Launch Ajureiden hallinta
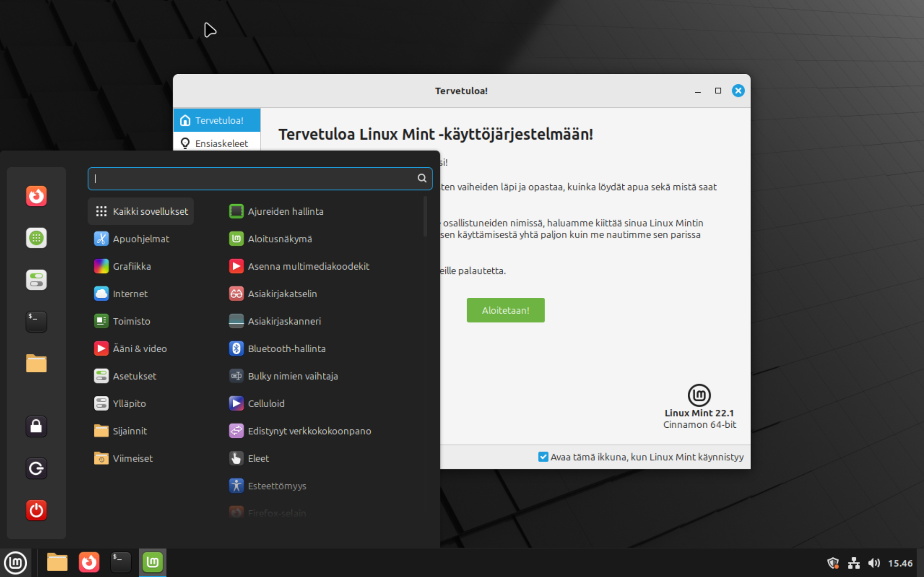This screenshot has width=924, height=577. tap(323, 211)
